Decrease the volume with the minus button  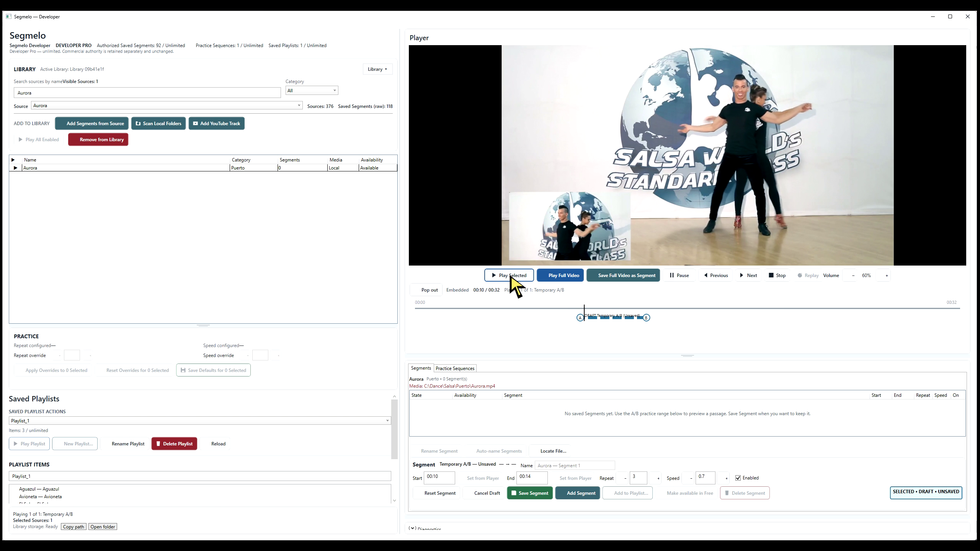coord(853,275)
